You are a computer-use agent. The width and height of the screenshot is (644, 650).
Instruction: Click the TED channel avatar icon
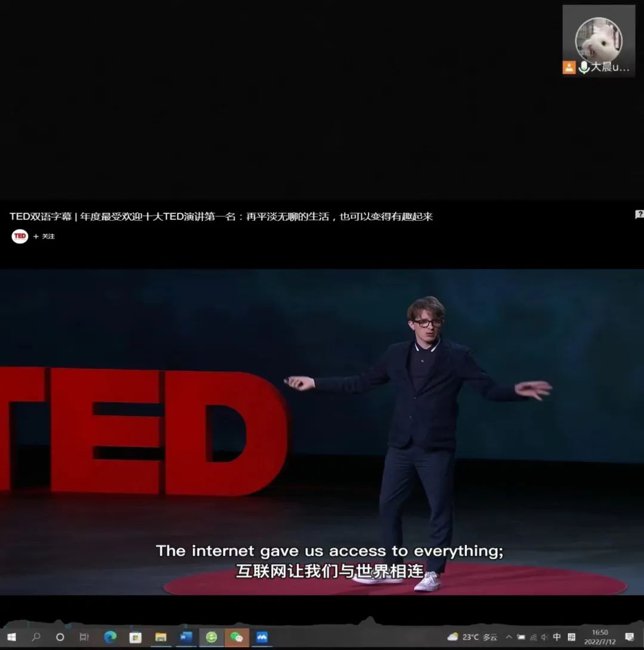[20, 236]
